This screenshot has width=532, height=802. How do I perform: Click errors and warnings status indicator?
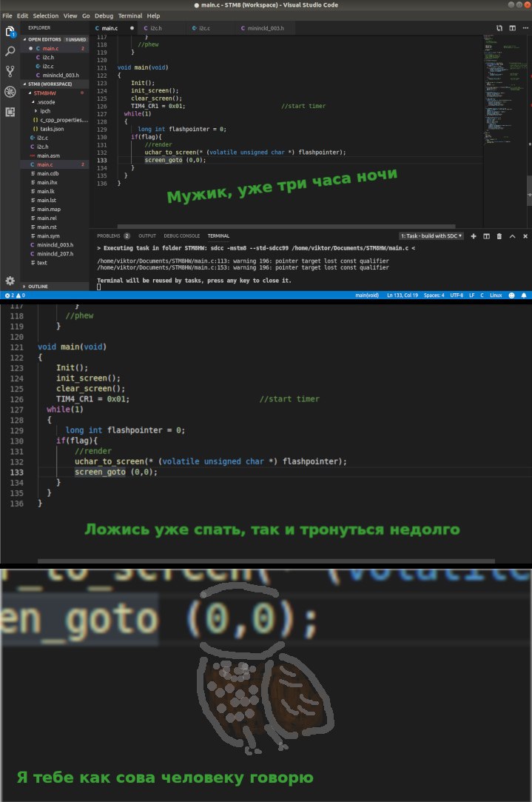point(15,295)
